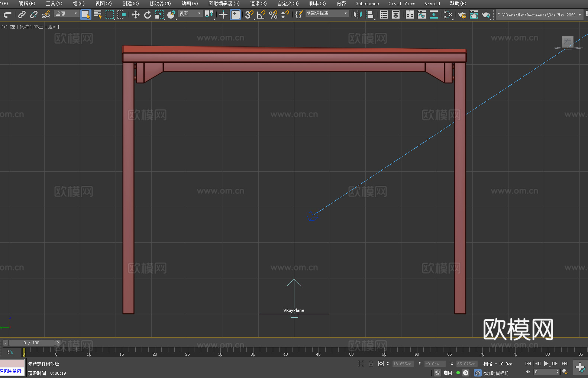Image resolution: width=588 pixels, height=378 pixels.
Task: Go to the end frame
Action: click(565, 364)
